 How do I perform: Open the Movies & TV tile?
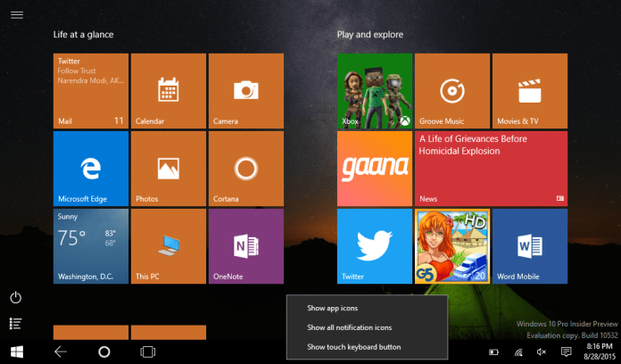coord(529,91)
